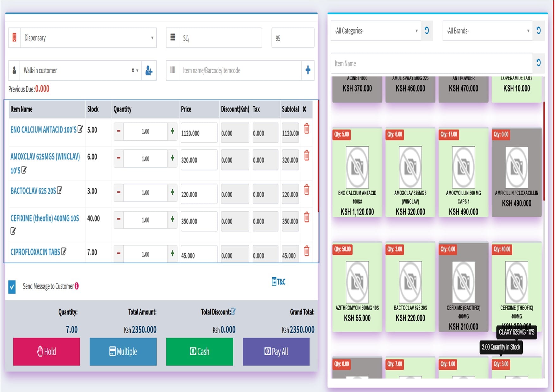This screenshot has width=555, height=392.
Task: Decrease quantity of ENO CALCIUM ANTACID 100'S
Action: tap(119, 131)
